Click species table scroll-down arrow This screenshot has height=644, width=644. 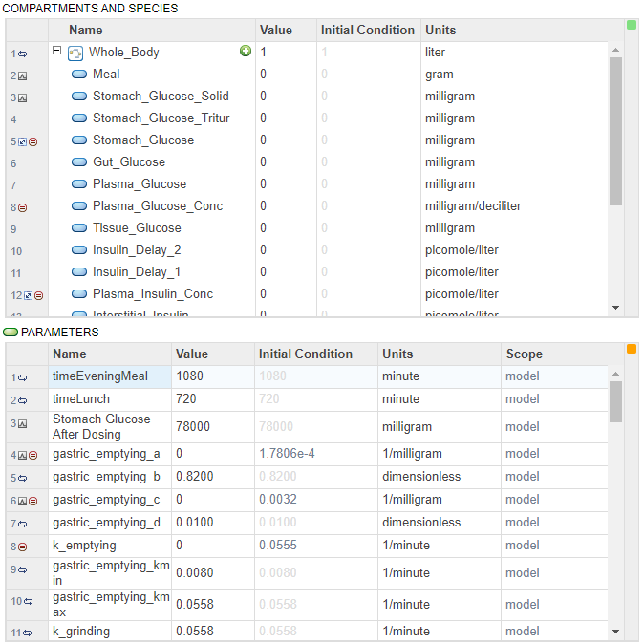click(615, 308)
